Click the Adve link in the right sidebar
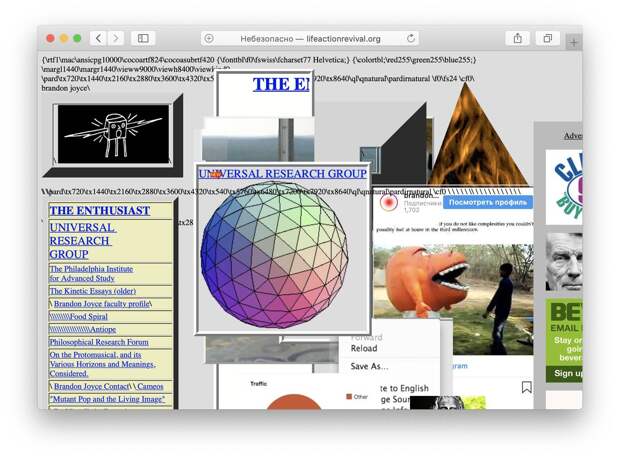Image resolution: width=620 pixels, height=459 pixels. (x=573, y=136)
